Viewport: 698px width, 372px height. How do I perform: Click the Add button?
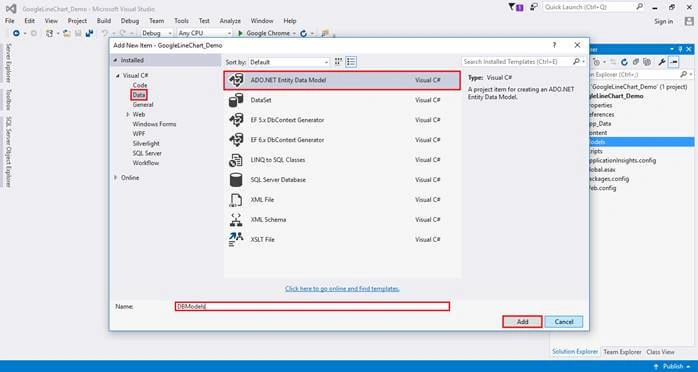click(x=522, y=322)
